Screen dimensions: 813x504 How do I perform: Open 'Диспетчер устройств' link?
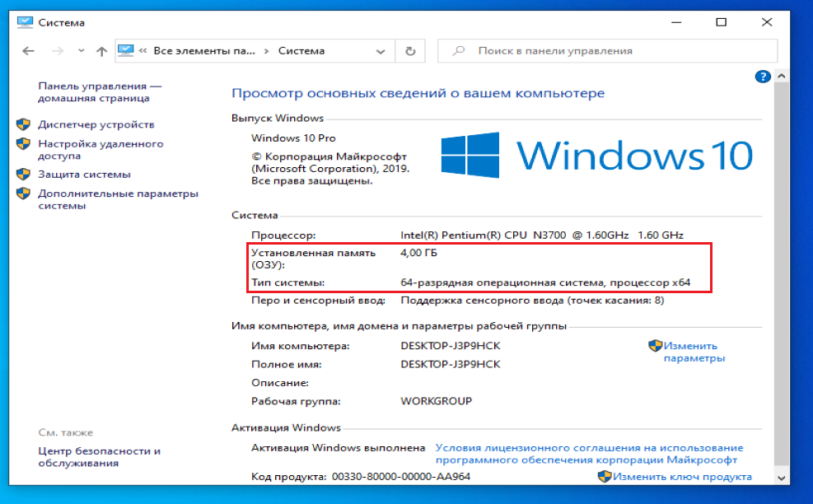(x=96, y=124)
